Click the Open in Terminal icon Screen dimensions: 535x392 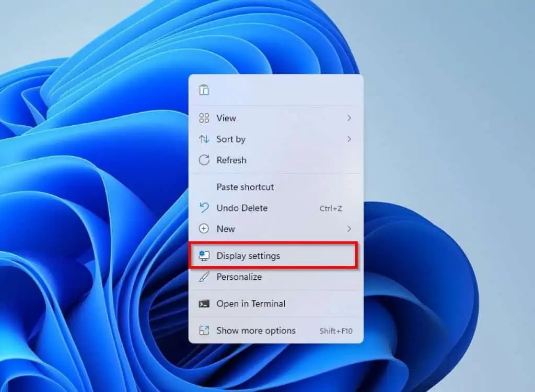pyautogui.click(x=204, y=304)
